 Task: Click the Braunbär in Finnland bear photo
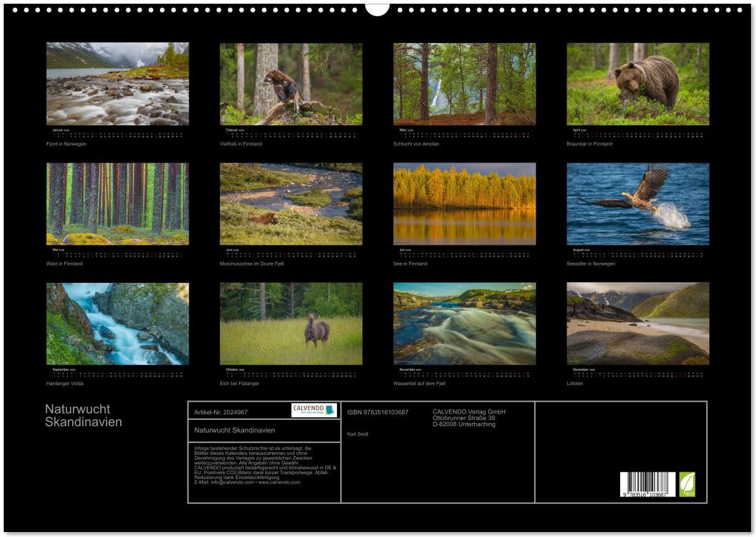click(638, 84)
